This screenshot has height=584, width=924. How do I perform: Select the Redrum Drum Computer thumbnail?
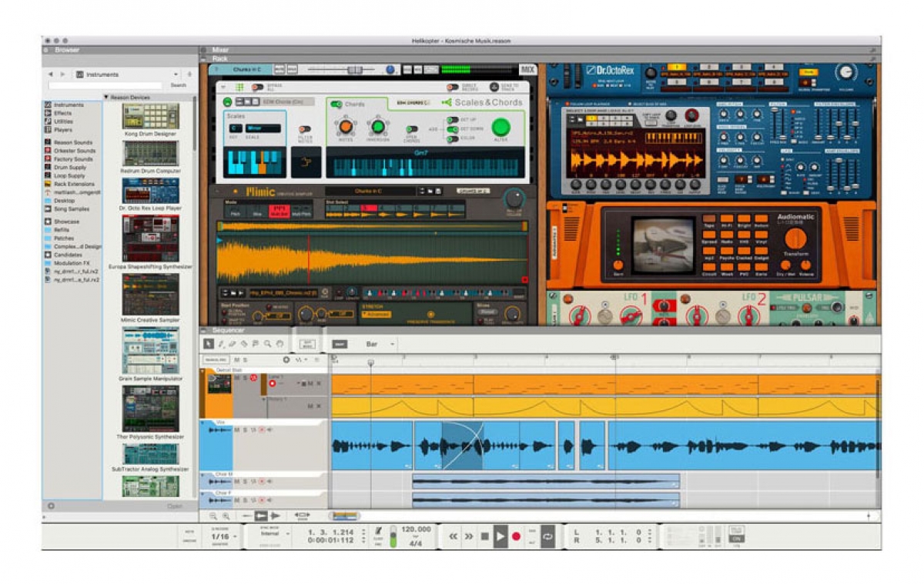point(150,153)
